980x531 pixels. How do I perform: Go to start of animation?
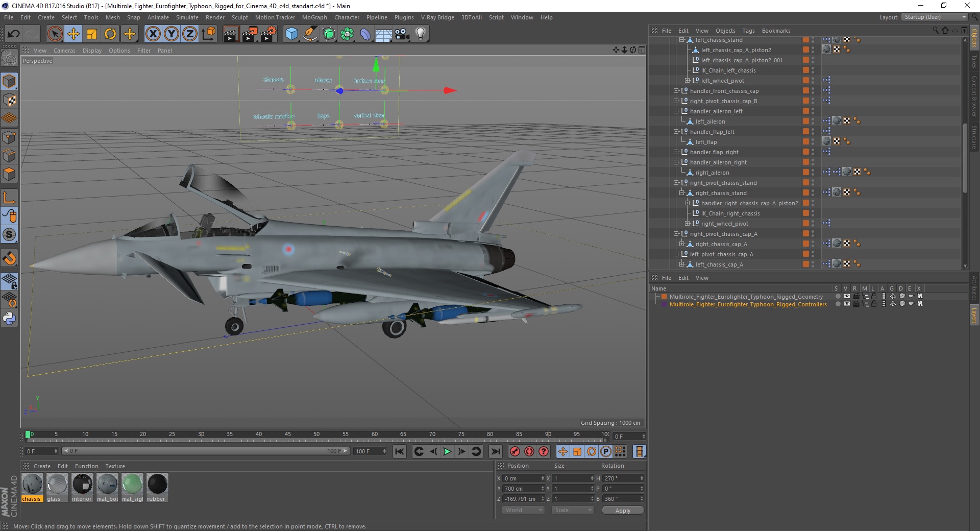400,451
